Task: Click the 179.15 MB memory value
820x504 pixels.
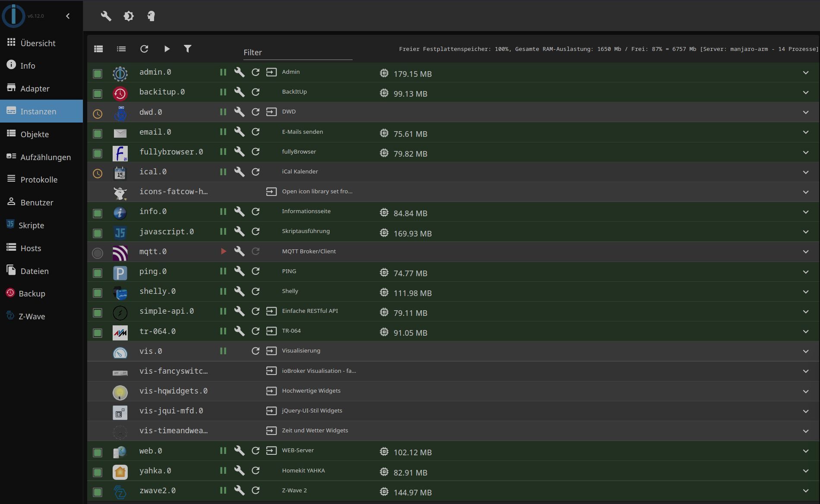Action: coord(413,74)
